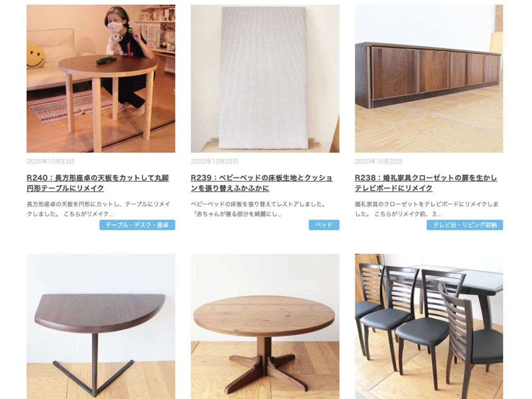Click the R240 post excerpt text

98,209
